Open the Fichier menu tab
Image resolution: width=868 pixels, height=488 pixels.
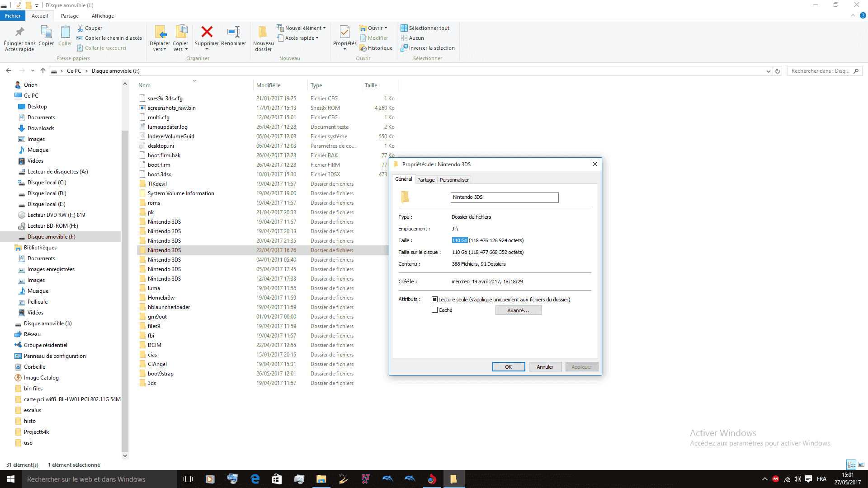coord(13,16)
